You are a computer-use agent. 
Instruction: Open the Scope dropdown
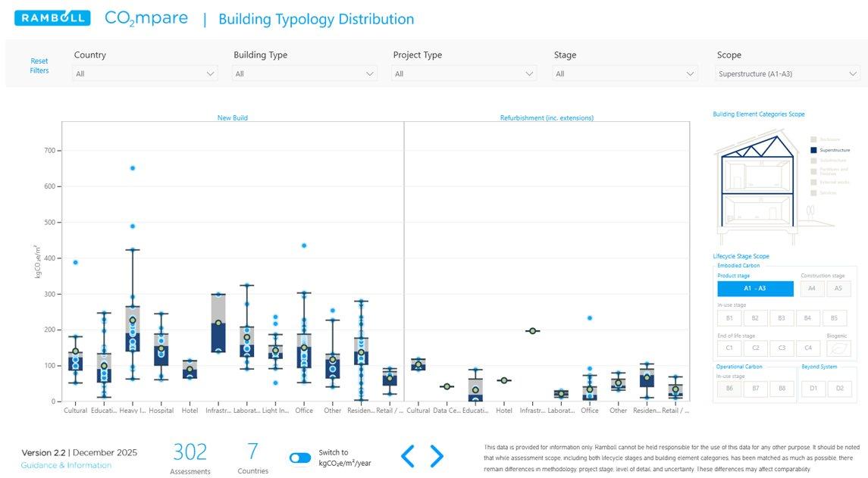(x=788, y=73)
